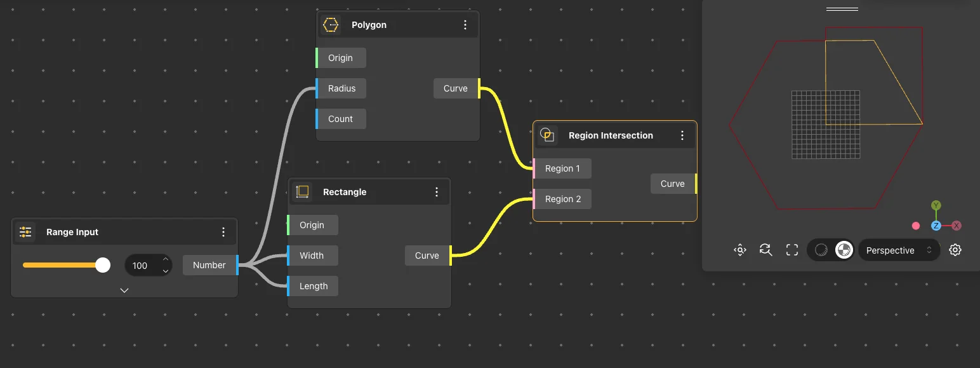Click the Range Input sliders icon
The width and height of the screenshot is (980, 368).
pyautogui.click(x=25, y=231)
